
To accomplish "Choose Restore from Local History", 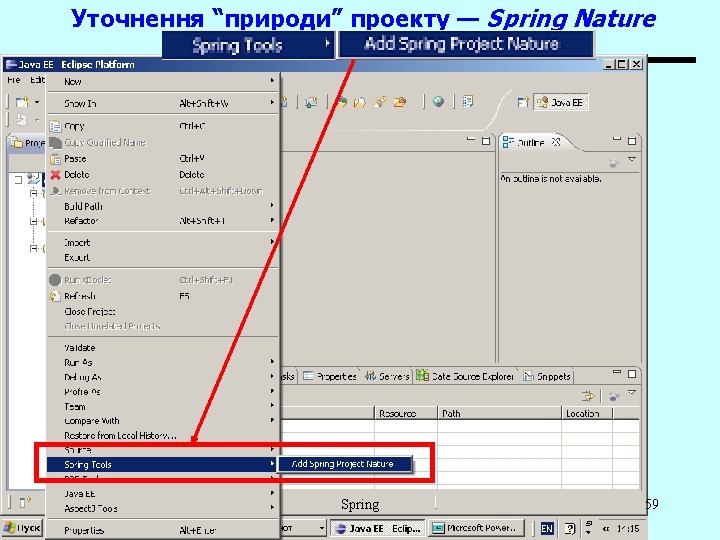I will [x=163, y=436].
